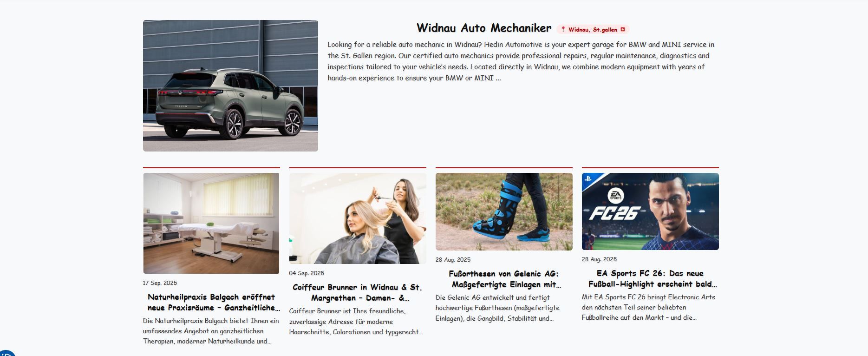Click the Coiffeur Brunner excerpt text
This screenshot has width=868, height=356.
(356, 321)
